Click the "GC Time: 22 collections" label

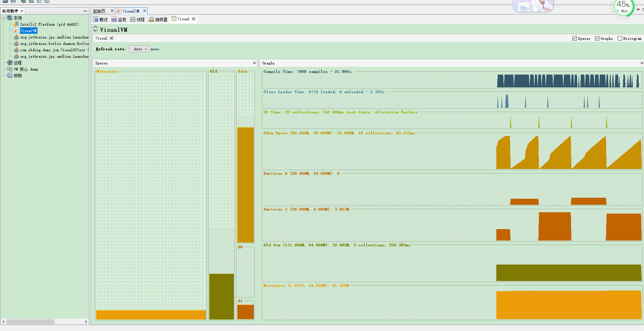[x=292, y=112]
